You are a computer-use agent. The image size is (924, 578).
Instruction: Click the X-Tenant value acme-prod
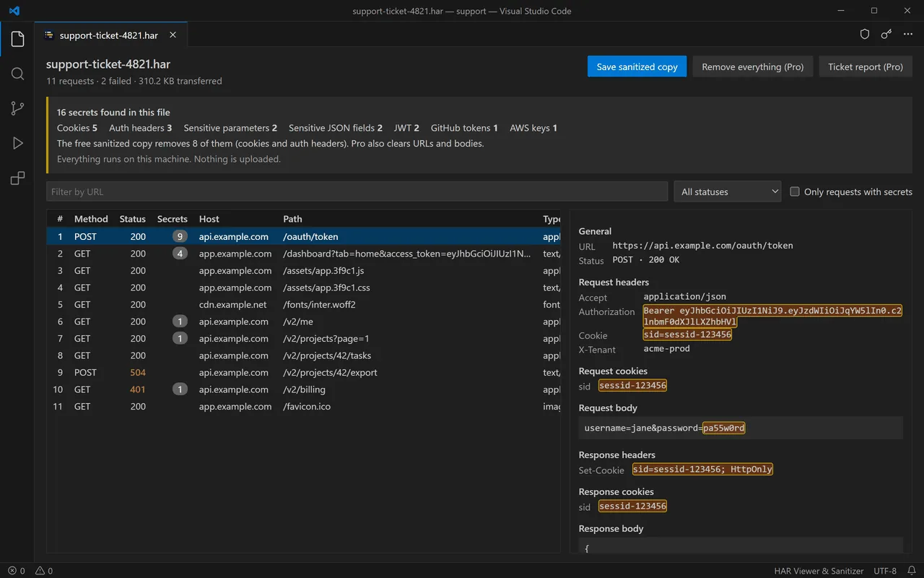pos(666,348)
